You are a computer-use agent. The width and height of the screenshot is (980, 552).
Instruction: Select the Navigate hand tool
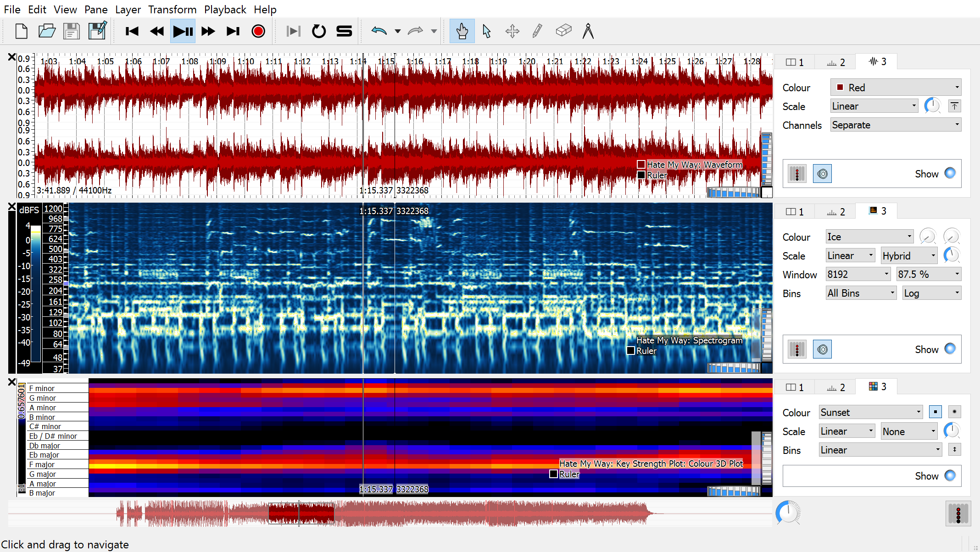[x=462, y=31]
